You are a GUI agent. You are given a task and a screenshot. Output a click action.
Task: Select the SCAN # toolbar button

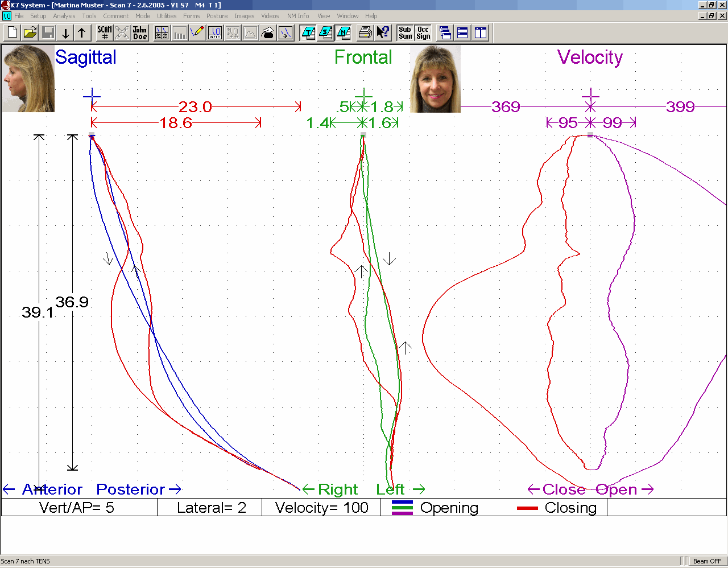105,33
